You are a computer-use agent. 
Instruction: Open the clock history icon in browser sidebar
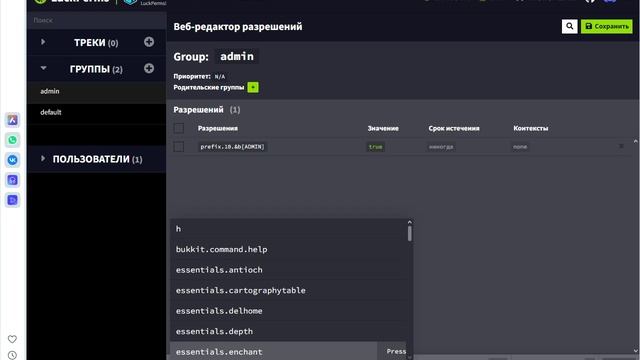12,355
